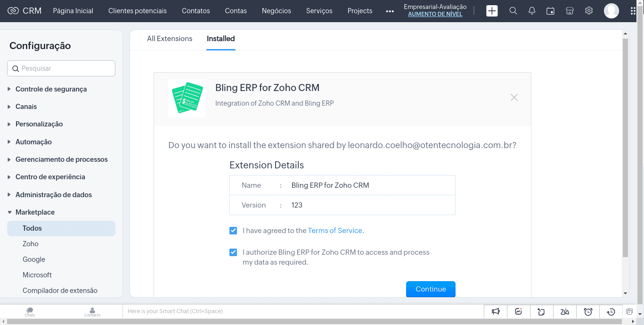Image resolution: width=644 pixels, height=325 pixels.
Task: Switch to All Extensions tab
Action: pyautogui.click(x=170, y=39)
